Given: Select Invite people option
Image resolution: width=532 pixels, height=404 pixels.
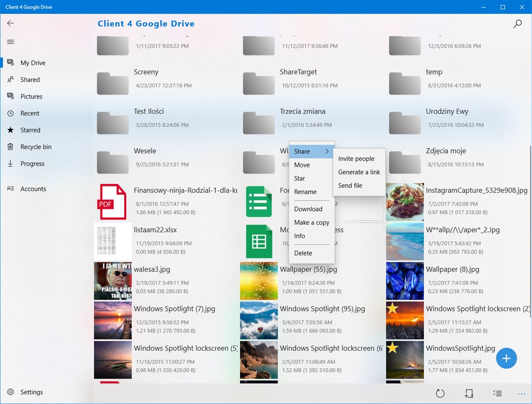Looking at the screenshot, I should (356, 159).
